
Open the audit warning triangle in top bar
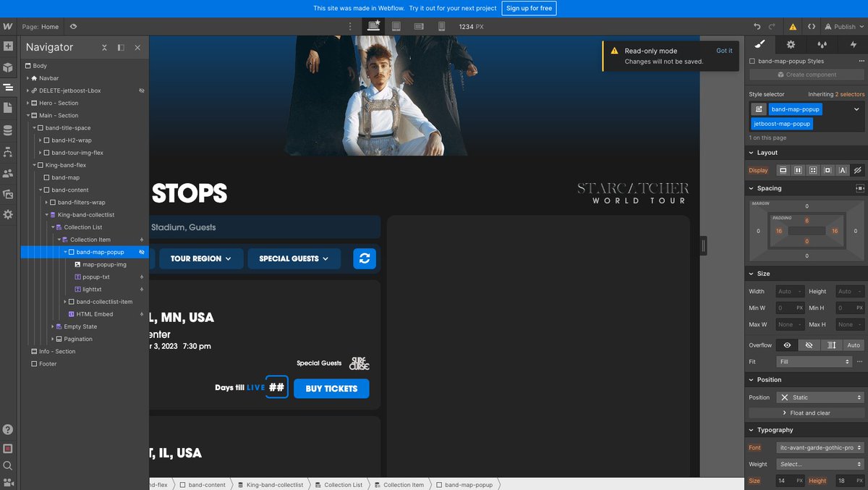793,27
